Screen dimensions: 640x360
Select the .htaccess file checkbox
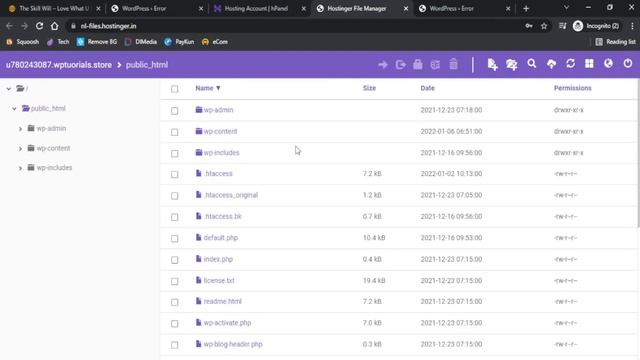tap(175, 175)
